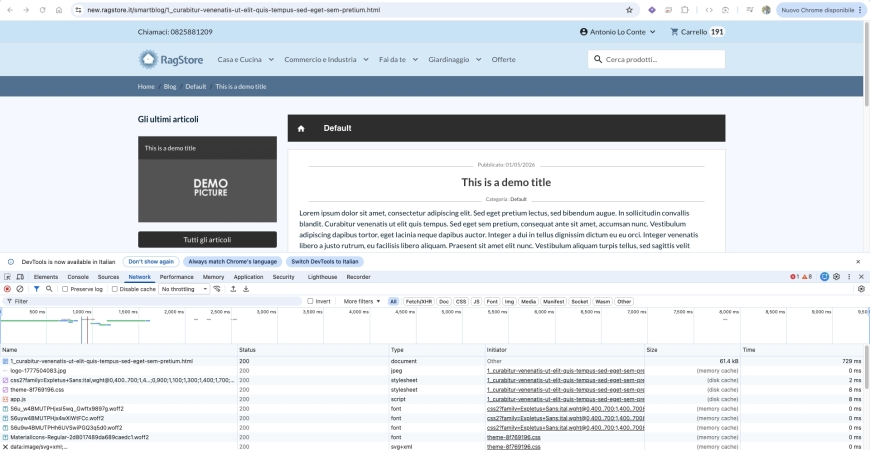Enable the Disable cache checkbox
The image size is (870, 450).
115,289
